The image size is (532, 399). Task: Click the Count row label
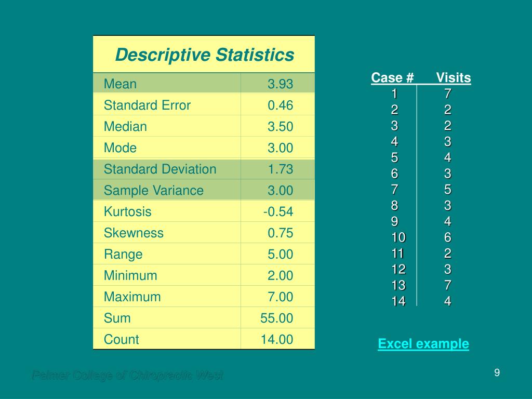122,339
